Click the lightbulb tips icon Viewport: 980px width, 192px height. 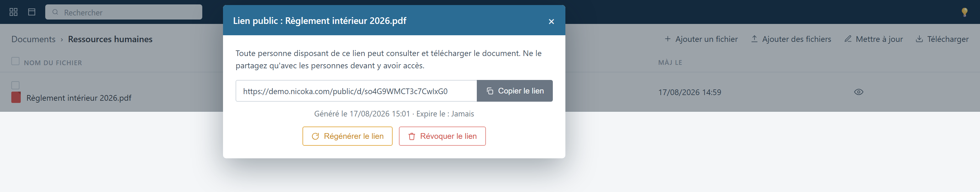pyautogui.click(x=964, y=12)
